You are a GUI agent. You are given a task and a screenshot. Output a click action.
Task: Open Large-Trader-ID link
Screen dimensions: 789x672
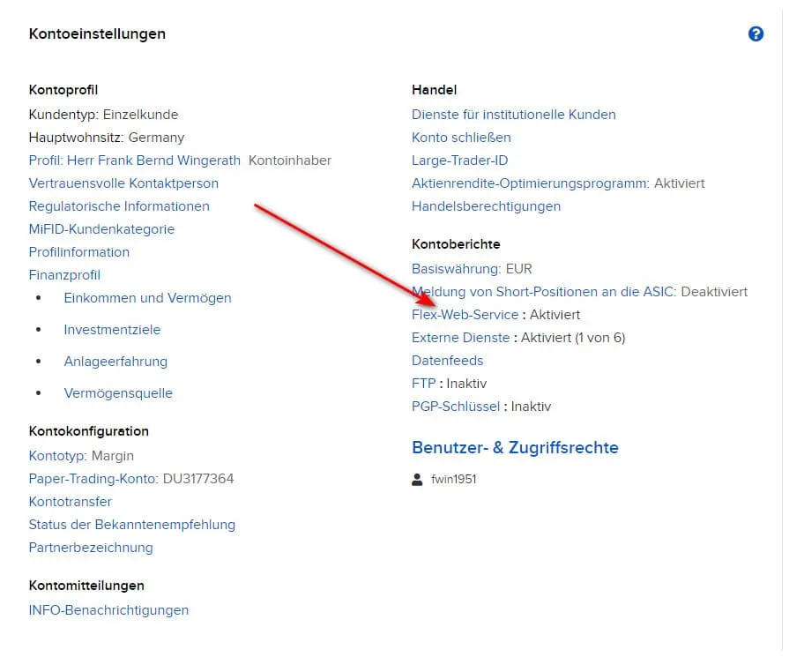(459, 161)
